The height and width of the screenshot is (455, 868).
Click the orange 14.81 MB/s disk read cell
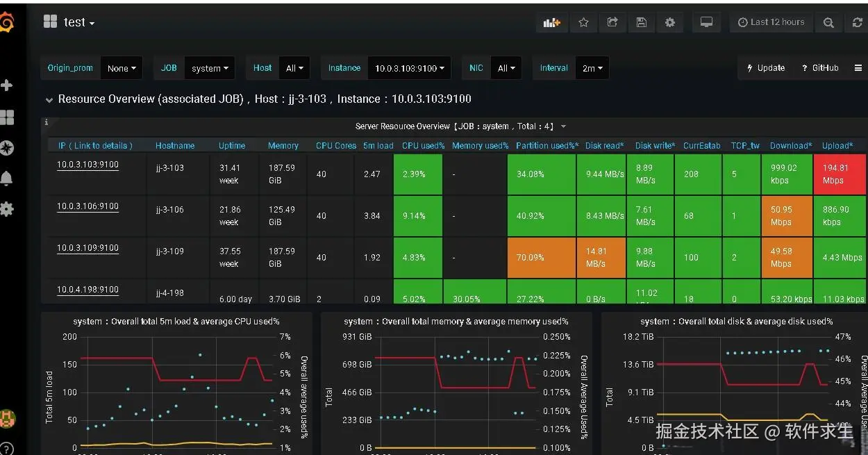[601, 258]
